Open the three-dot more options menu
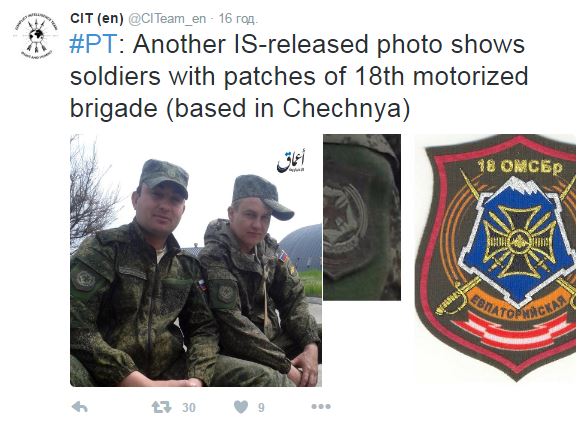The image size is (587, 428). tap(321, 406)
